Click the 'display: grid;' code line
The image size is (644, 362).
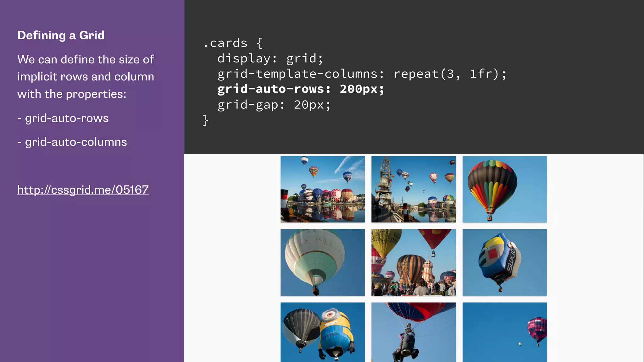(270, 58)
